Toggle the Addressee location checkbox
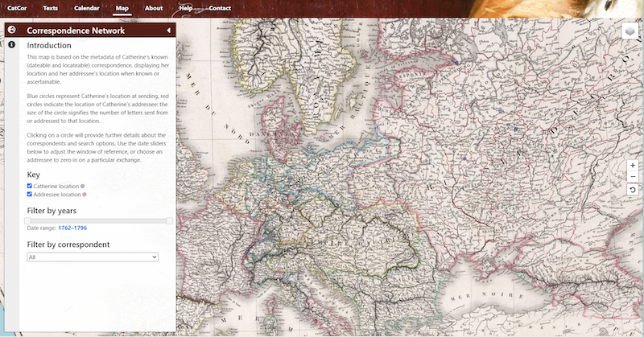 [30, 194]
